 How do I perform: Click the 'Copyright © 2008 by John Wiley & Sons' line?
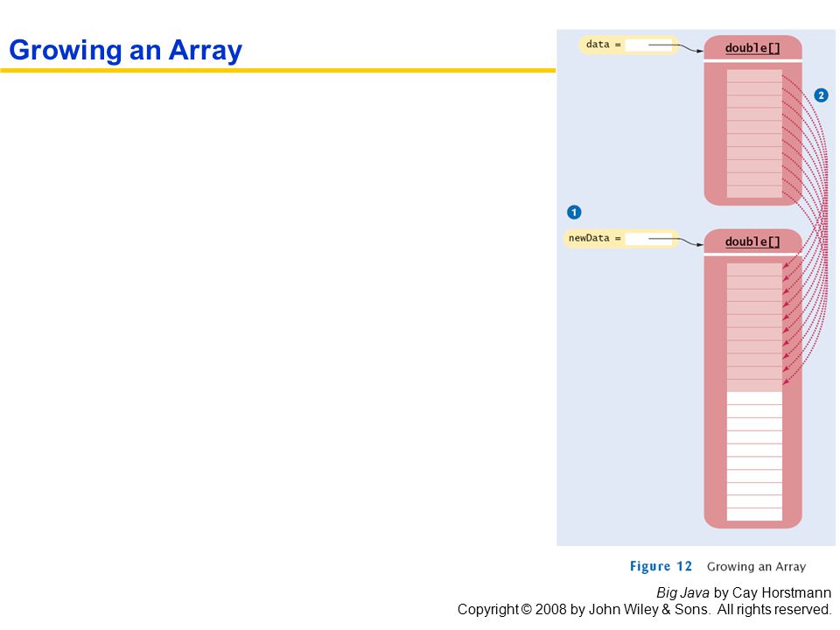644,610
